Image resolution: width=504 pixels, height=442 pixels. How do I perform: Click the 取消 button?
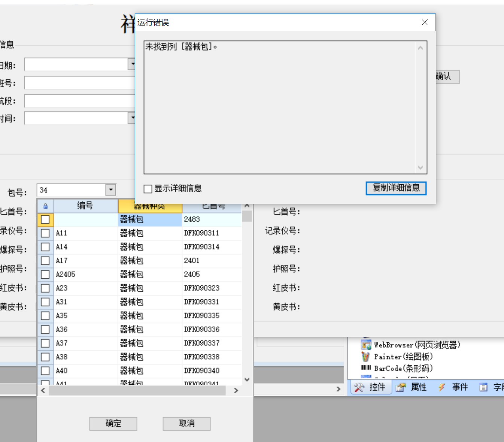186,424
